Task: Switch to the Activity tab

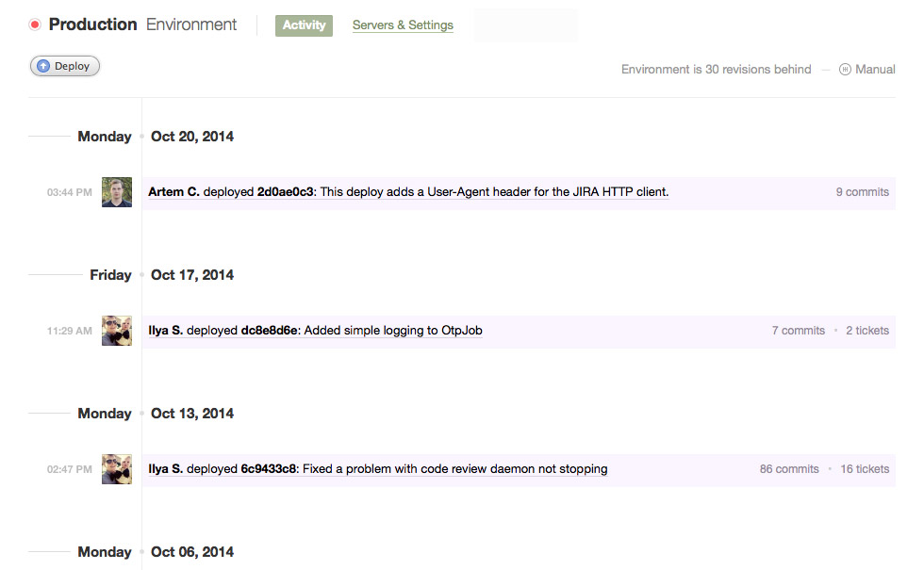Action: 304,25
